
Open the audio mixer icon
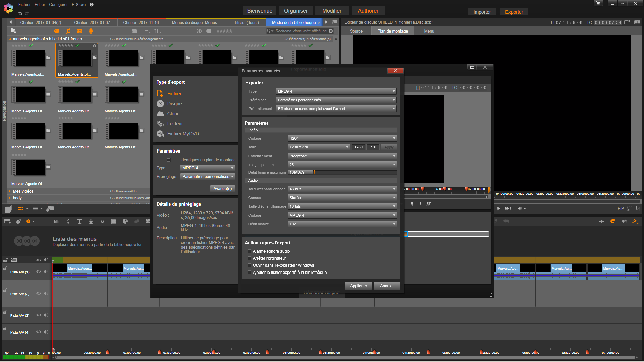57,221
